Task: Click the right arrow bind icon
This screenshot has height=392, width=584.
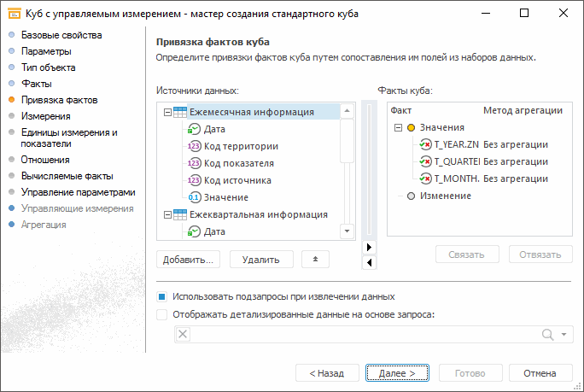Action: (x=369, y=247)
